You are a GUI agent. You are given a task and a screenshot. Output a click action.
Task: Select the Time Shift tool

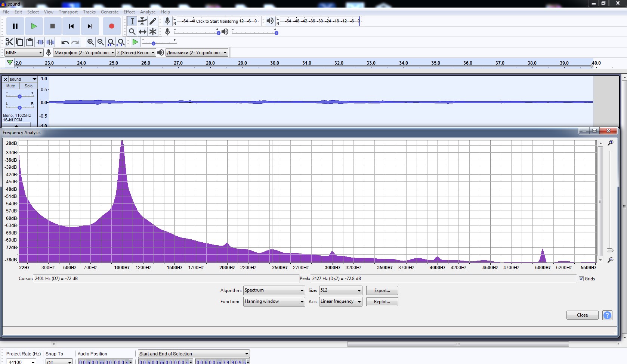pos(142,32)
